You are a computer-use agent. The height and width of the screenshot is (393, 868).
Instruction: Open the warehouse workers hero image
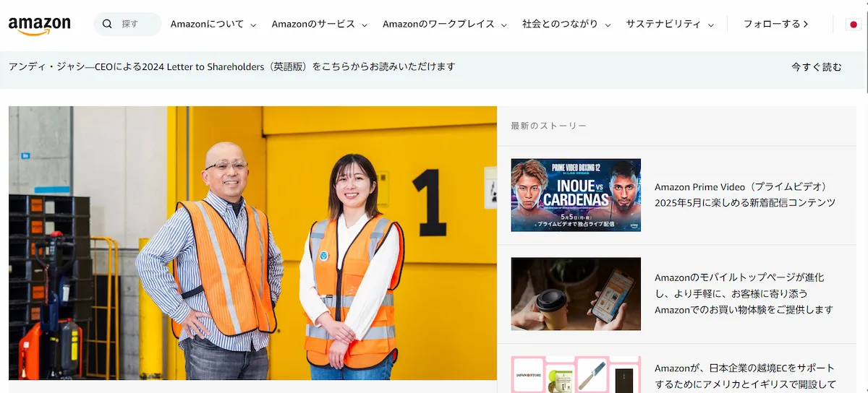click(x=252, y=243)
